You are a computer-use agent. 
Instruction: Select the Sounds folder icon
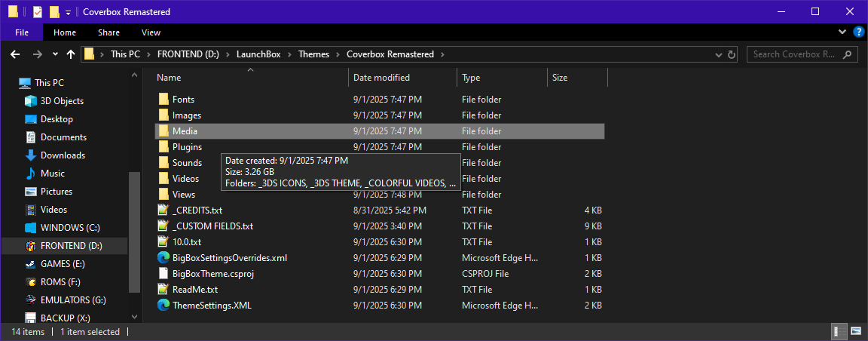point(164,162)
